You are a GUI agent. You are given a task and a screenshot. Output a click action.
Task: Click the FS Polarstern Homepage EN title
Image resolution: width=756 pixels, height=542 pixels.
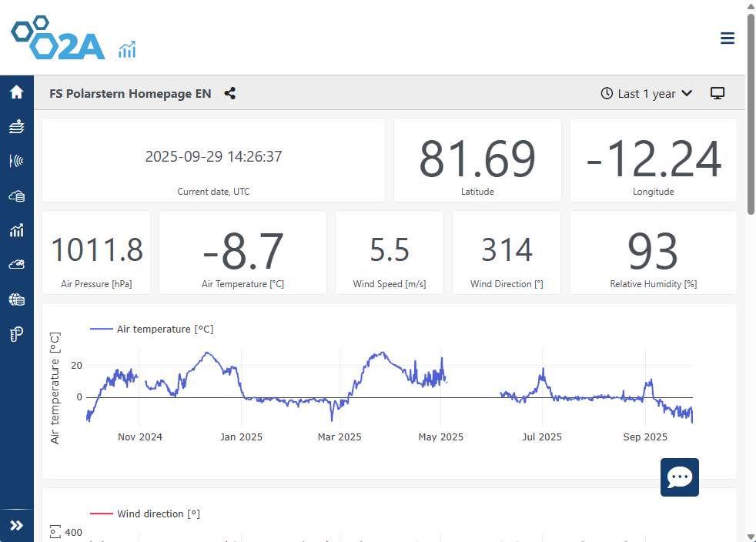[x=130, y=93]
